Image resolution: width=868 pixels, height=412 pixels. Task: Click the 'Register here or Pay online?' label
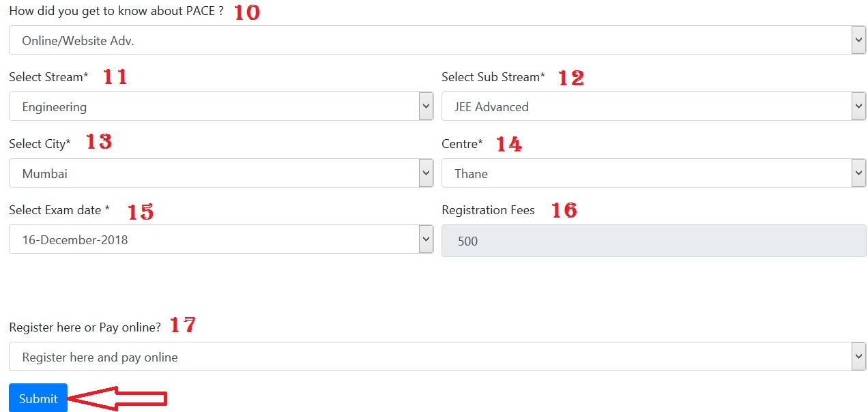tap(85, 327)
